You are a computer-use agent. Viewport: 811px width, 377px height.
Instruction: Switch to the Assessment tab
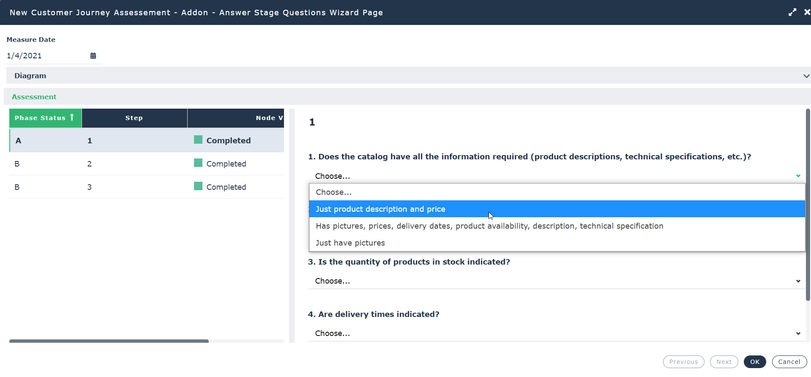[x=34, y=97]
